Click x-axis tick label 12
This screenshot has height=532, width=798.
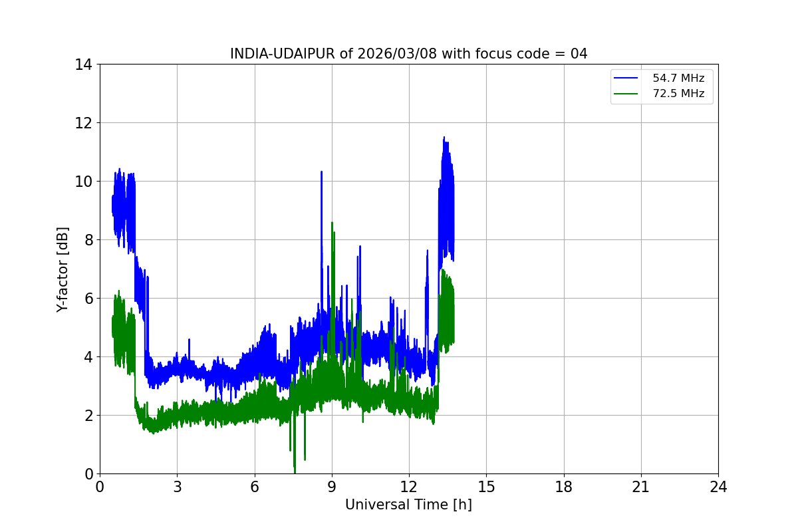click(x=409, y=487)
